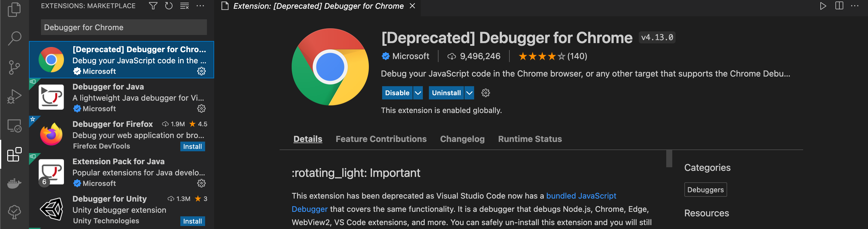Switch to the Feature Contributions tab
The width and height of the screenshot is (868, 229).
click(x=381, y=139)
